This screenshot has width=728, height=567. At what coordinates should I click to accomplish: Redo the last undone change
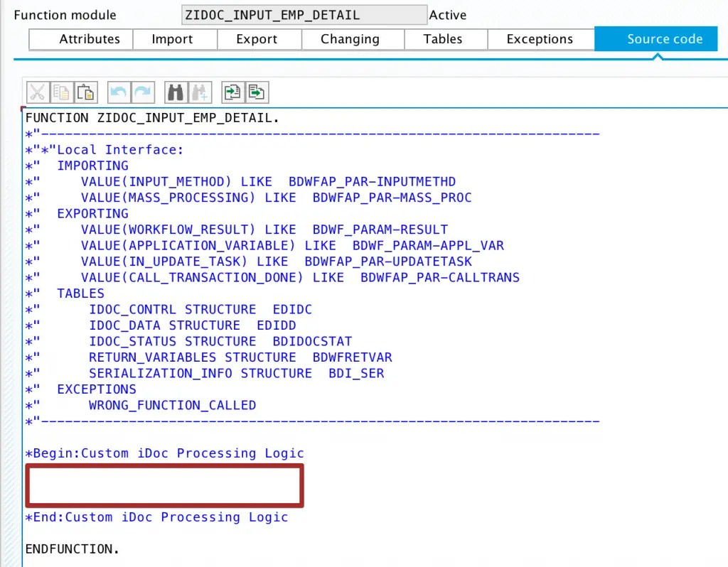coord(141,92)
